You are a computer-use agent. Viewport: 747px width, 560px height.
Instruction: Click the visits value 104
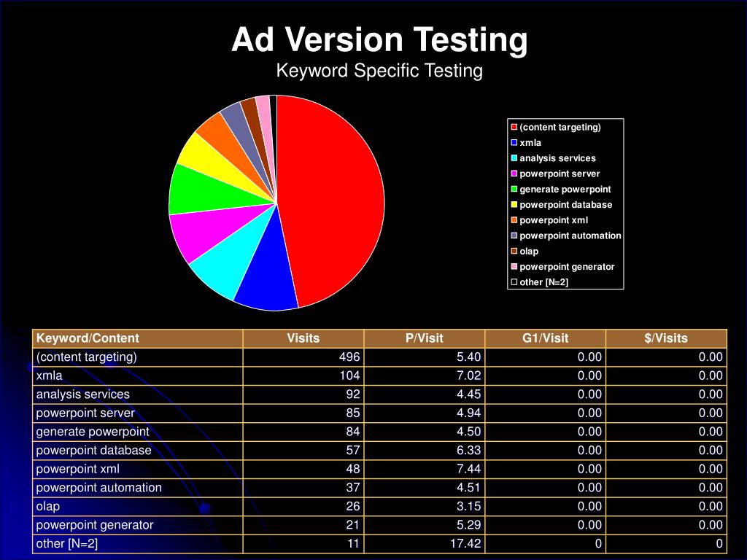(x=349, y=376)
